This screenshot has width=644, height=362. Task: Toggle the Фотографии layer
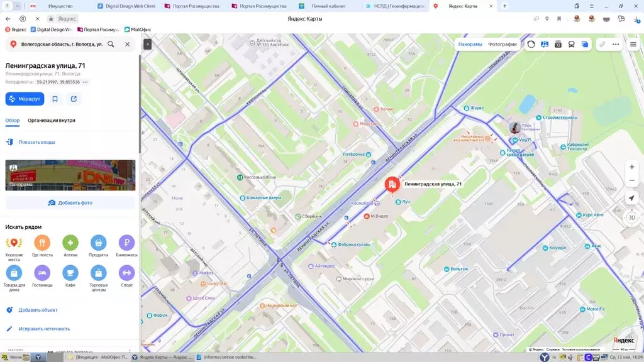(502, 44)
